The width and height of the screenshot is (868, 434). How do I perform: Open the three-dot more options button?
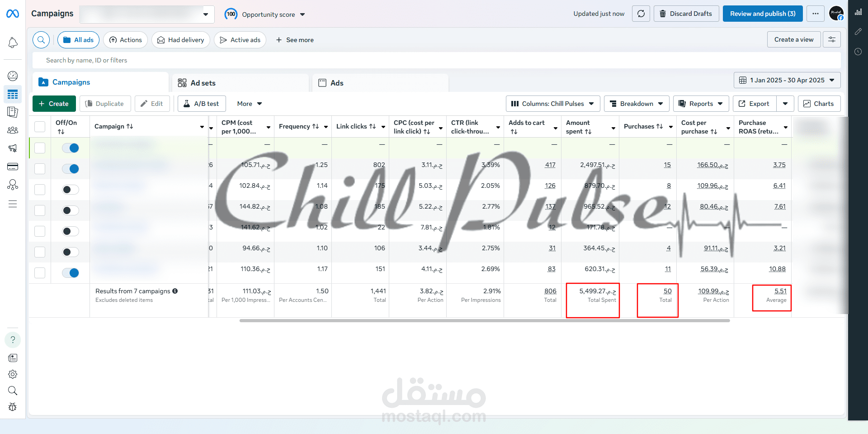click(x=815, y=14)
